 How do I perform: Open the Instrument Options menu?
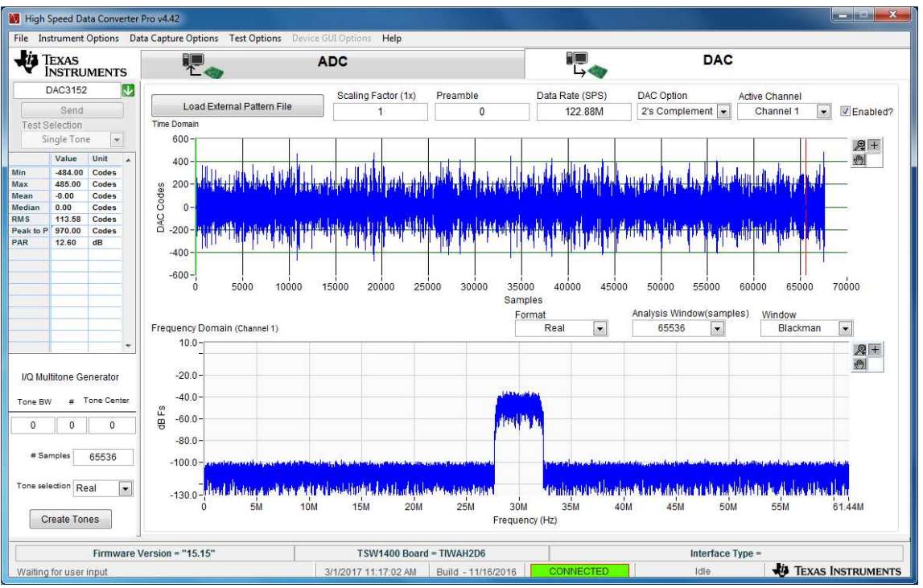point(79,38)
